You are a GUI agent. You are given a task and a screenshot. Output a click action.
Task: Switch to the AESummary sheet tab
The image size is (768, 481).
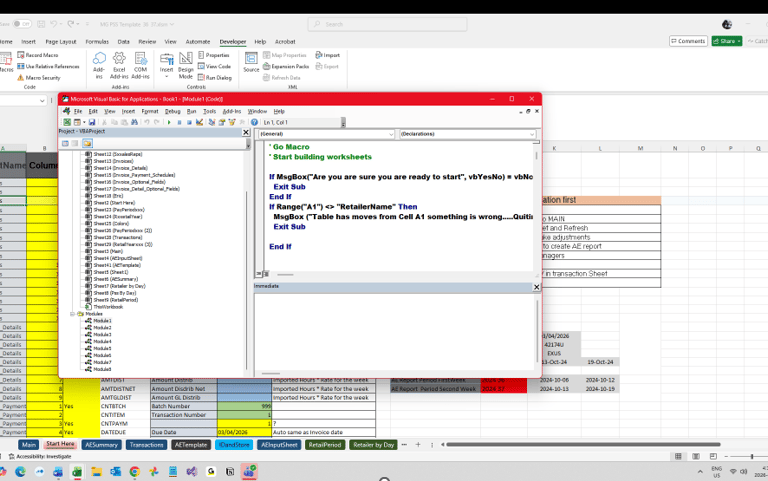coord(101,444)
